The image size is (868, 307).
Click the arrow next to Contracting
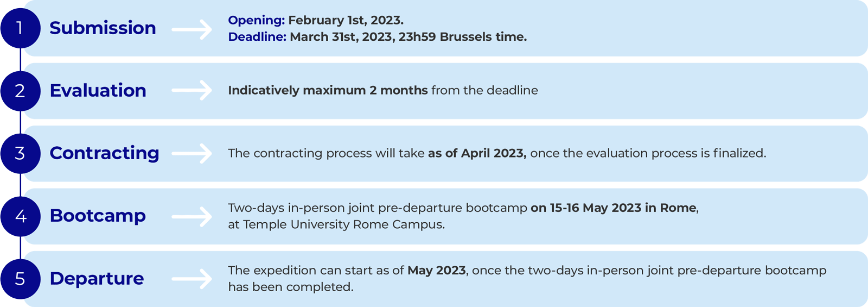[x=192, y=154]
